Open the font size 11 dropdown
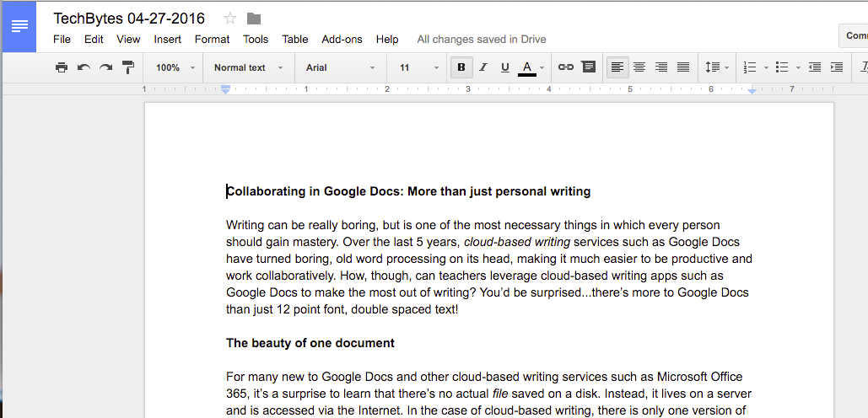 418,67
